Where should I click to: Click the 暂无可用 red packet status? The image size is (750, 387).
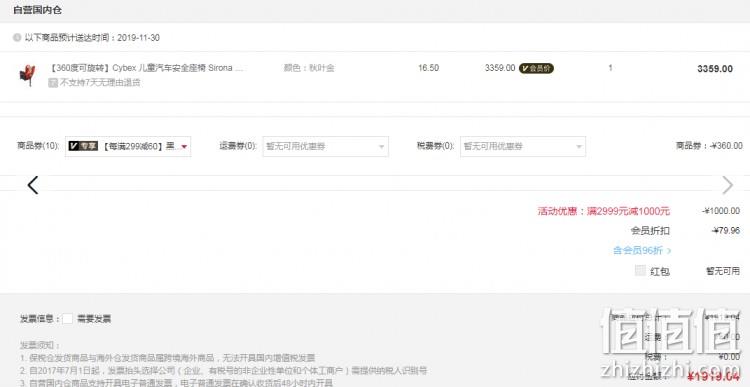point(723,271)
